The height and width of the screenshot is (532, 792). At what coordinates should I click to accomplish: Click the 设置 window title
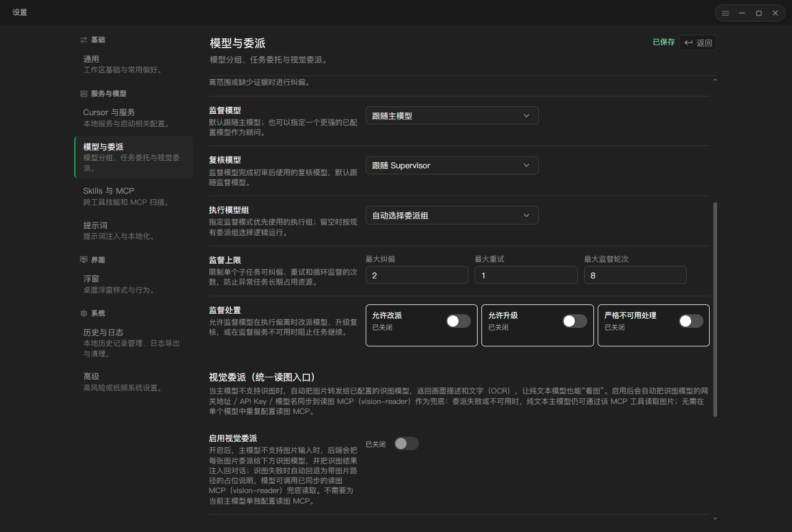[20, 12]
